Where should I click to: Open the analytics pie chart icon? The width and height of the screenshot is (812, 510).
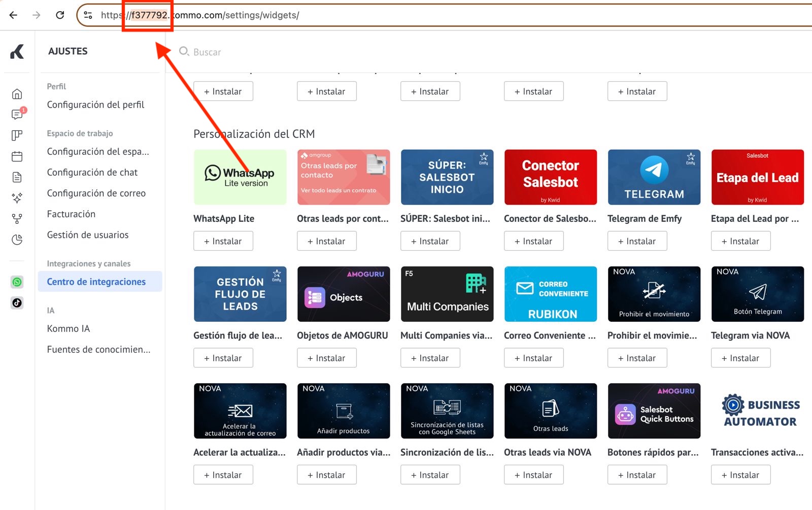(x=17, y=240)
